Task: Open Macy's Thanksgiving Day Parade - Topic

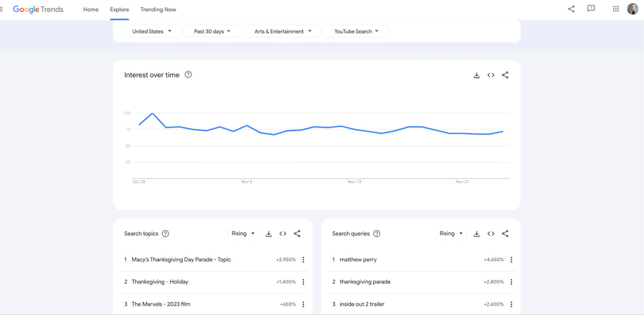Action: pyautogui.click(x=181, y=259)
